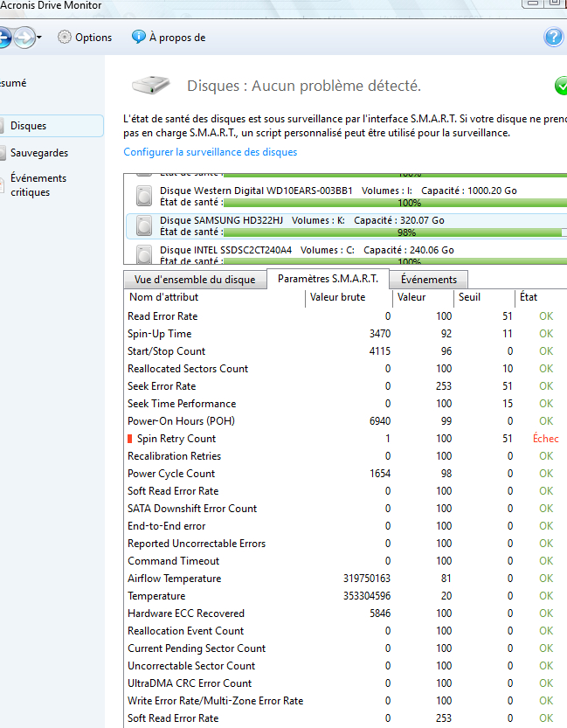Switch to Événements tab

(429, 280)
